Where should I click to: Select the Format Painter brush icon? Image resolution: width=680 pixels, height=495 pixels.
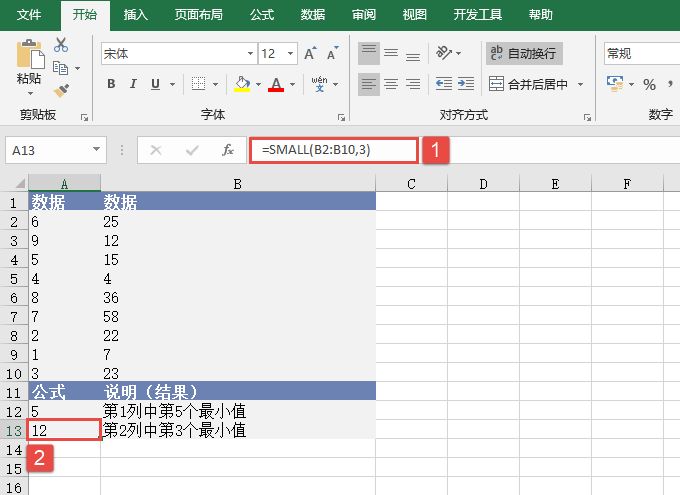pyautogui.click(x=61, y=90)
